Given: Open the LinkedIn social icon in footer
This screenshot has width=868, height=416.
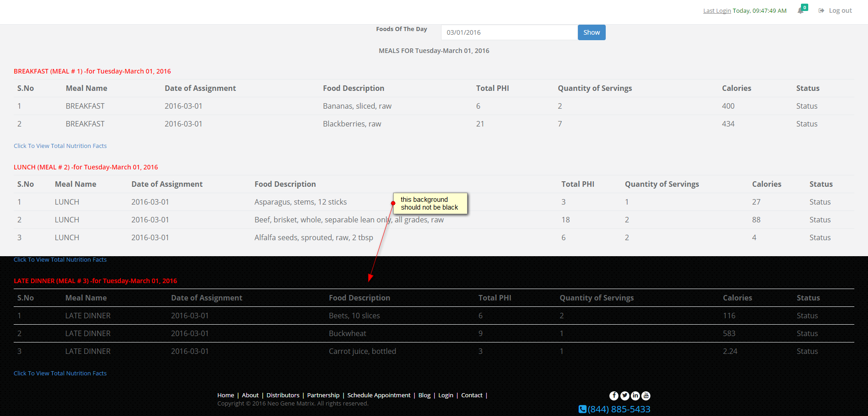Looking at the screenshot, I should (x=635, y=396).
